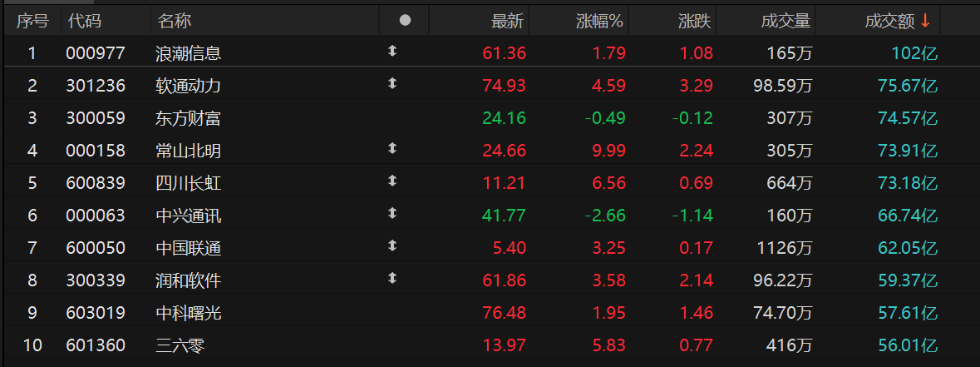Image resolution: width=980 pixels, height=367 pixels.
Task: Click the 6.56 percent gain cell
Action: click(x=609, y=183)
